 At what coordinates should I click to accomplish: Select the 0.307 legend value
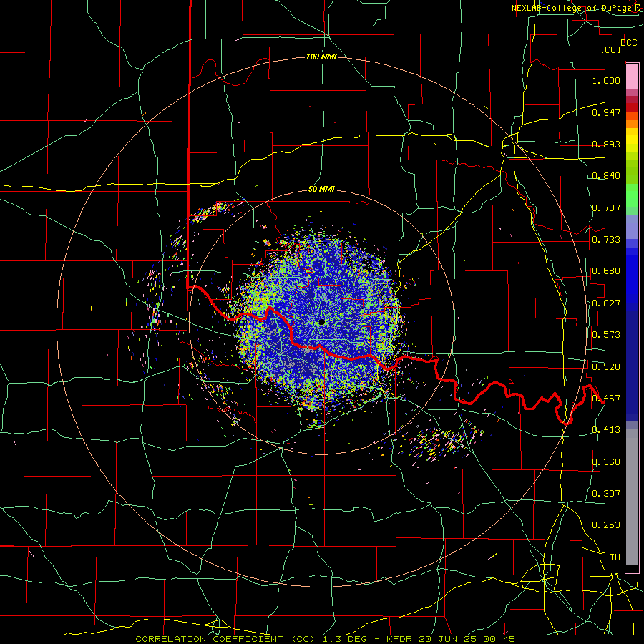[x=606, y=494]
